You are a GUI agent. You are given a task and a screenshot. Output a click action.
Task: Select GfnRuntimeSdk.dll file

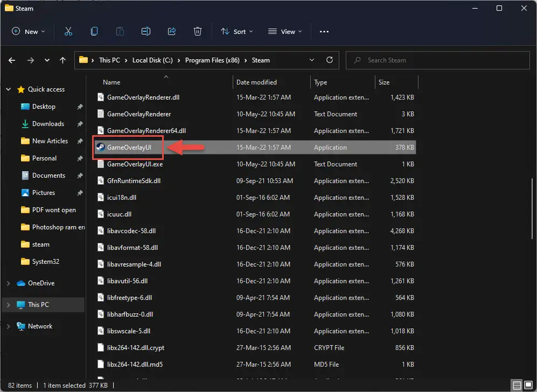(x=255, y=181)
